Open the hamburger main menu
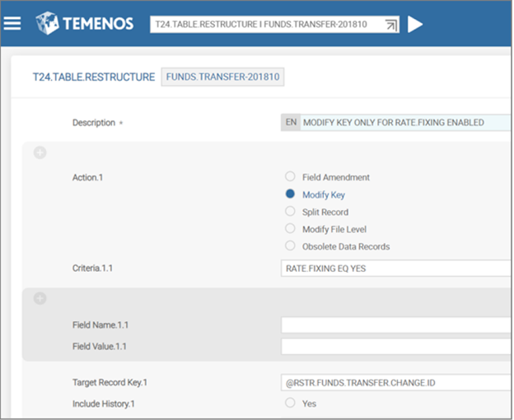This screenshot has height=420, width=514. click(12, 23)
